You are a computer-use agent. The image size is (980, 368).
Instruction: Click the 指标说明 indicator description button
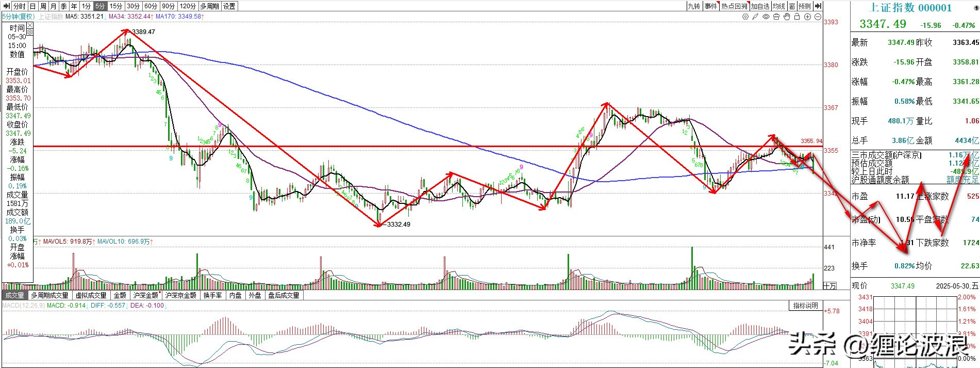(x=806, y=306)
